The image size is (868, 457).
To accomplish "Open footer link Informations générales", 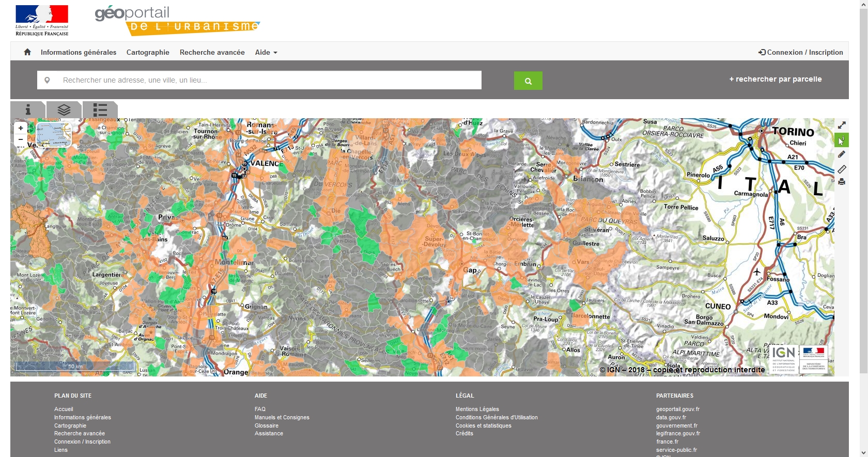I will pos(83,417).
